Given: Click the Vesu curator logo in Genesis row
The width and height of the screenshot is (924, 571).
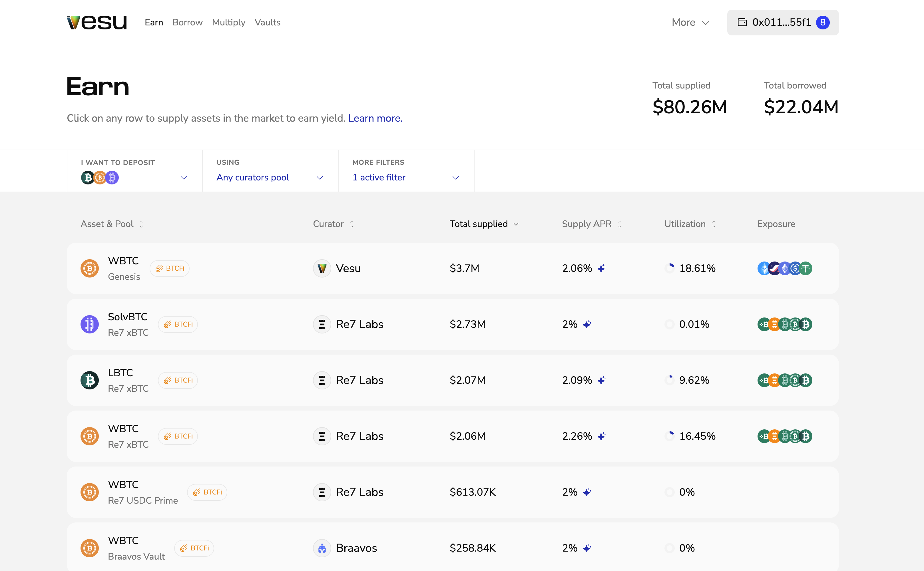Looking at the screenshot, I should [322, 268].
